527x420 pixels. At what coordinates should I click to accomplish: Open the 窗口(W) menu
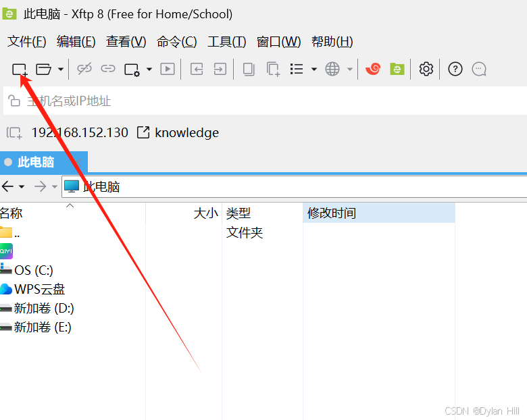point(278,42)
